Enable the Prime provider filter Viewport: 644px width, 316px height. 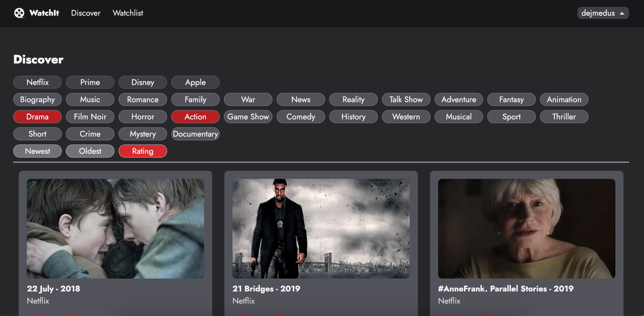(x=90, y=82)
